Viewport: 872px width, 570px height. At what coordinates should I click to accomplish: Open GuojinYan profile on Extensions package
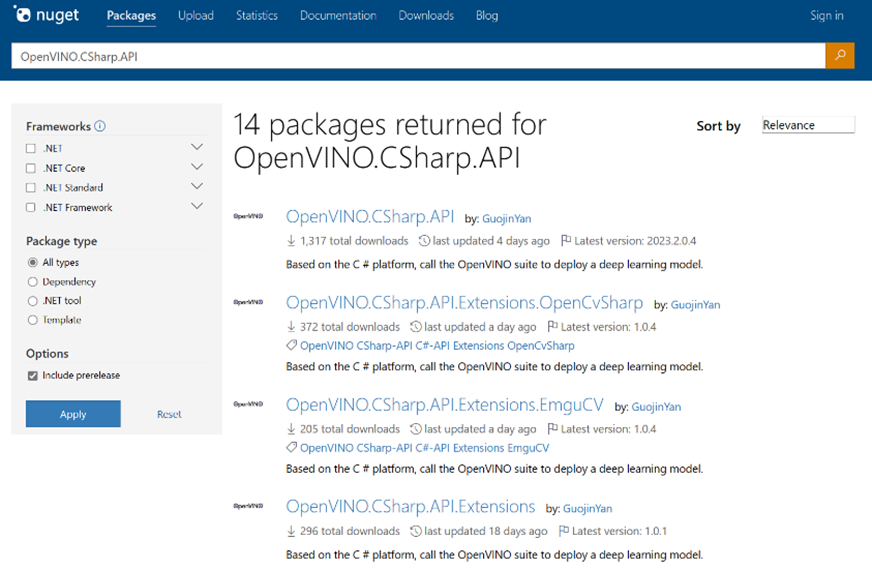click(588, 508)
